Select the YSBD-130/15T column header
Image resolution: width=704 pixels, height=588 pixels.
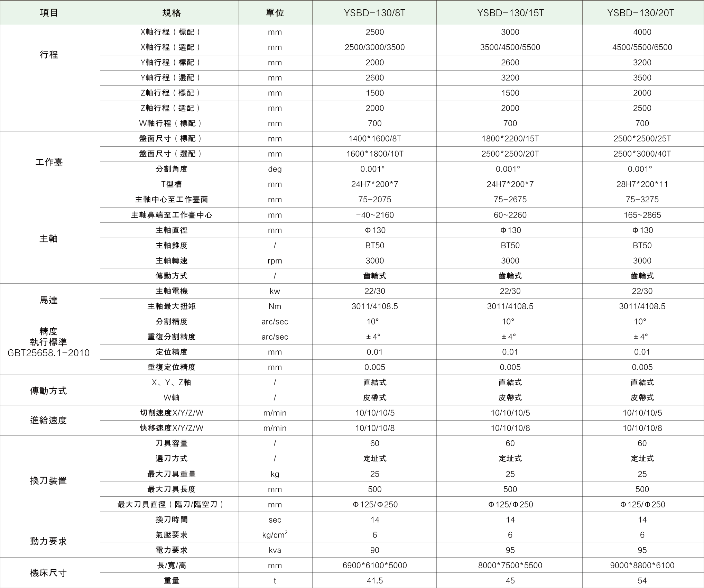click(x=510, y=13)
